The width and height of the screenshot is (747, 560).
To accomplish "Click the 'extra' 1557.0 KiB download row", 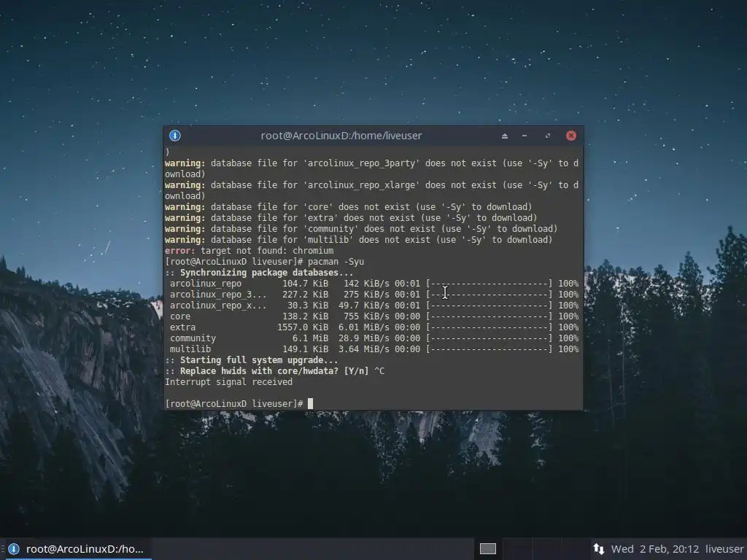I will click(x=374, y=327).
